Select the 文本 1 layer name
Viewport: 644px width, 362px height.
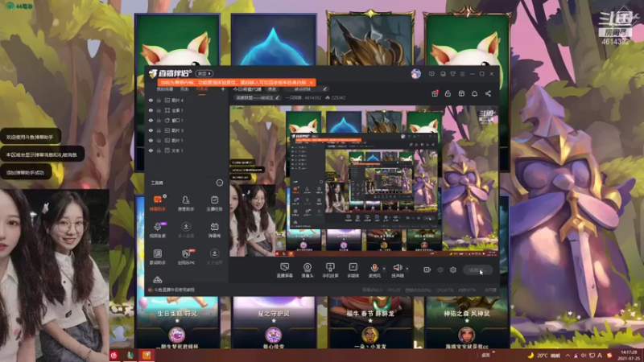[x=177, y=150]
